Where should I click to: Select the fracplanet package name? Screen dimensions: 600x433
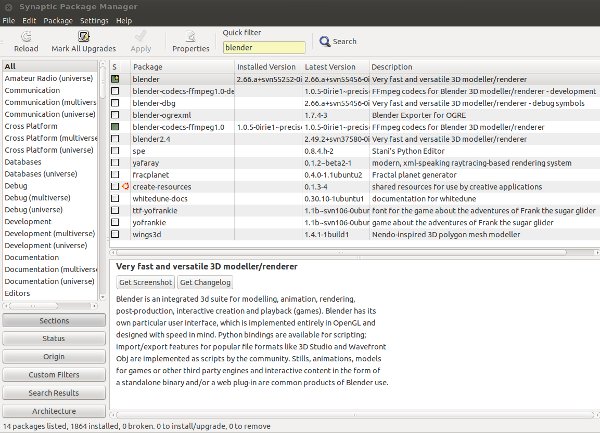[x=150, y=175]
